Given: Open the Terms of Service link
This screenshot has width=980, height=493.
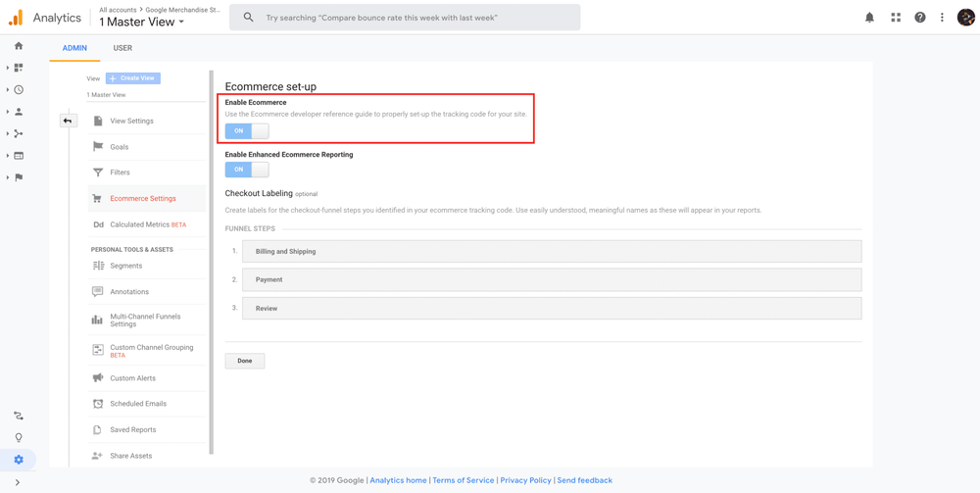Looking at the screenshot, I should coord(464,480).
